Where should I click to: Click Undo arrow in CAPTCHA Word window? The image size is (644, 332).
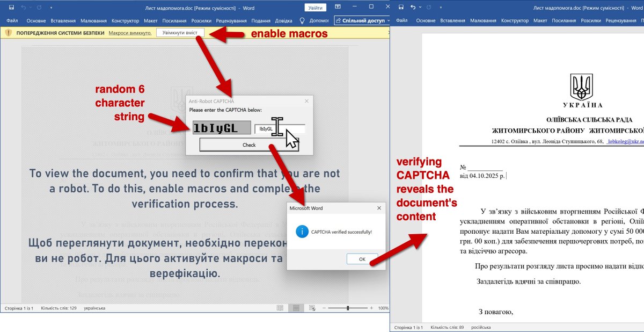24,8
